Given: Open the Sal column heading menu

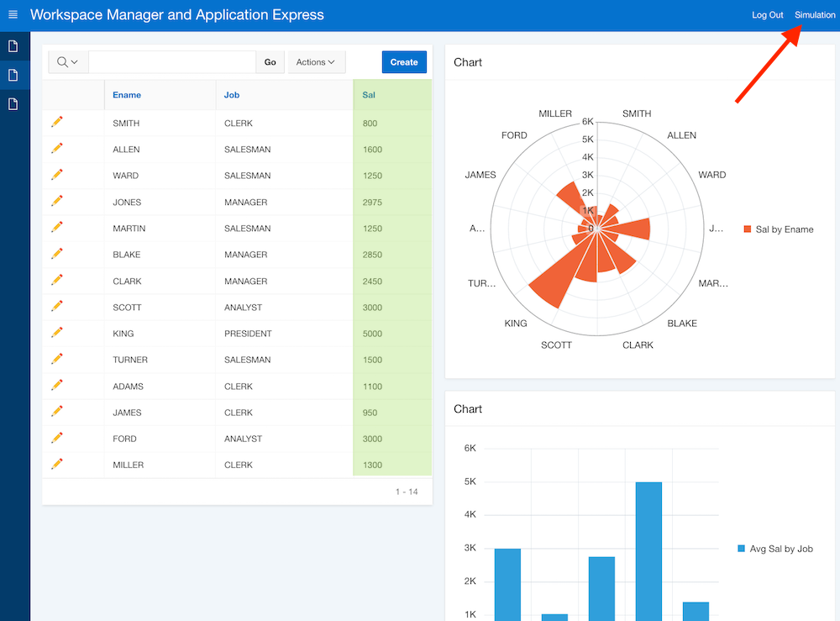Looking at the screenshot, I should click(x=368, y=95).
